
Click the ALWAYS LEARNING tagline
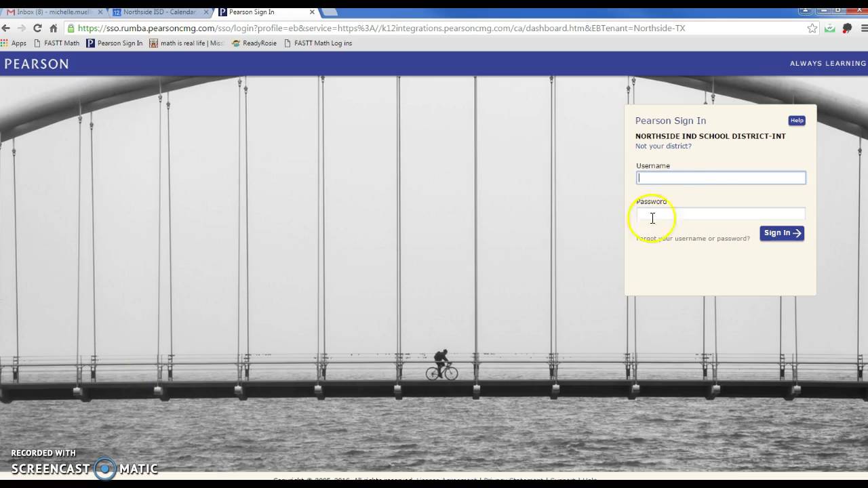click(828, 64)
